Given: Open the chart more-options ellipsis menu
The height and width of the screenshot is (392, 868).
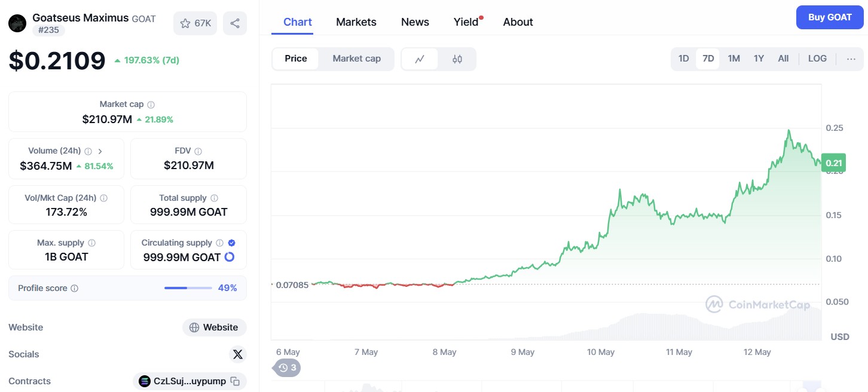Looking at the screenshot, I should coord(851,59).
